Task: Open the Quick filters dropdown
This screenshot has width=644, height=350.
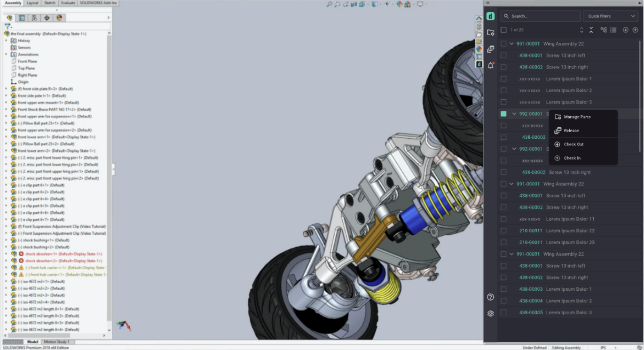Action: tap(610, 16)
